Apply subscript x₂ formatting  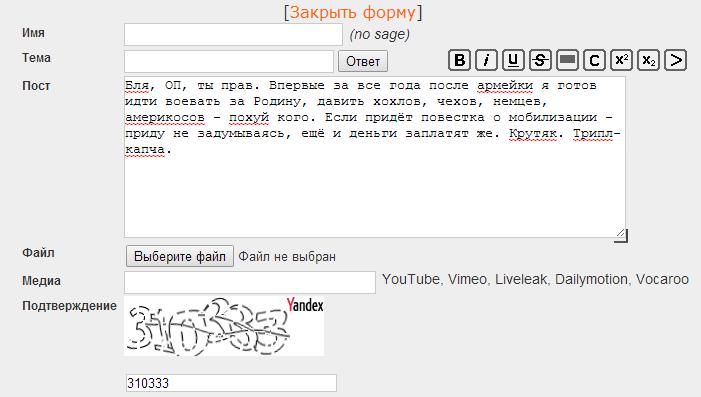(648, 60)
